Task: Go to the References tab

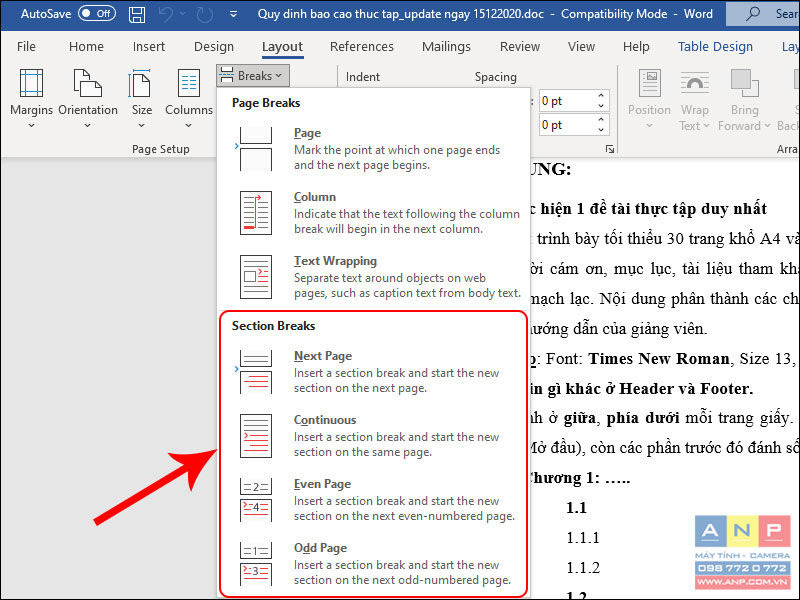Action: (362, 46)
